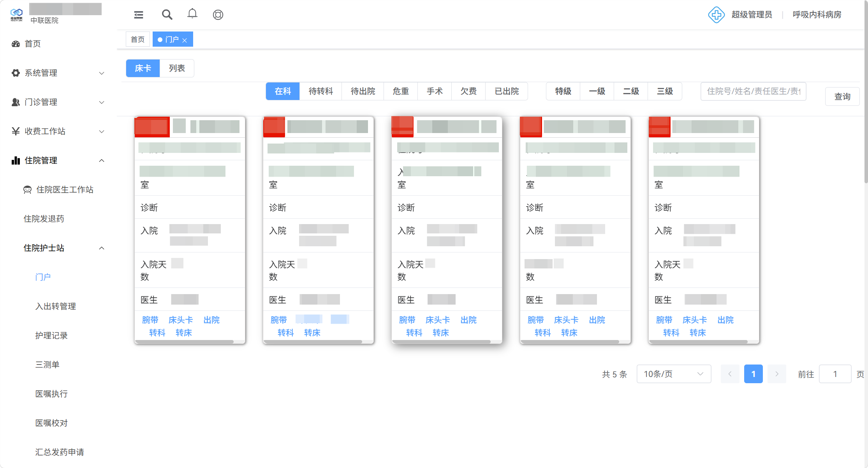The image size is (868, 468).
Task: Open 汇总发药申请 in the sidebar
Action: pos(60,452)
